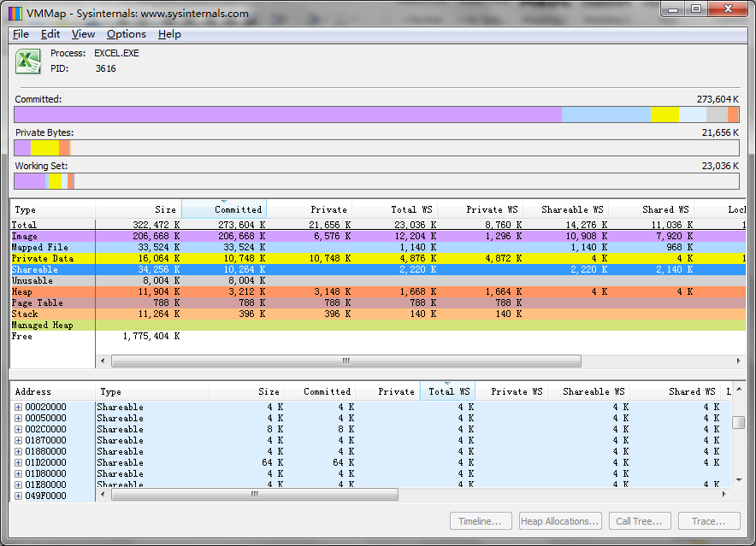Select the Total summary row
This screenshot has height=546, width=756.
point(378,225)
